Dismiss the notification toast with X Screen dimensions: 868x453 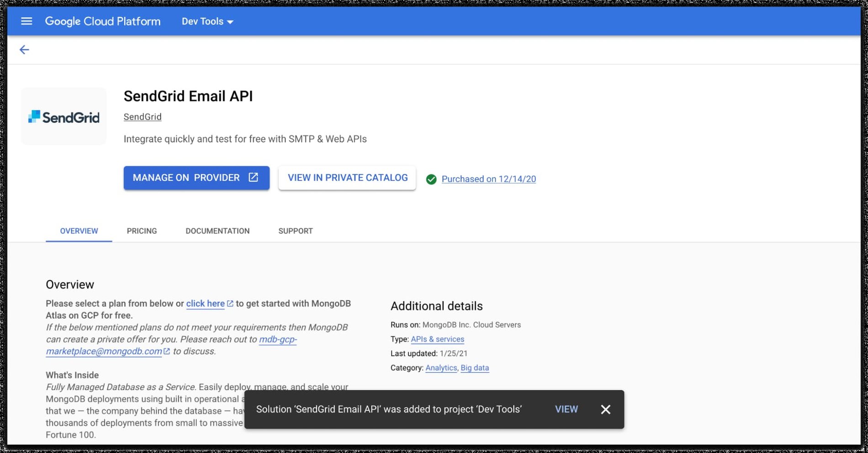pos(606,410)
